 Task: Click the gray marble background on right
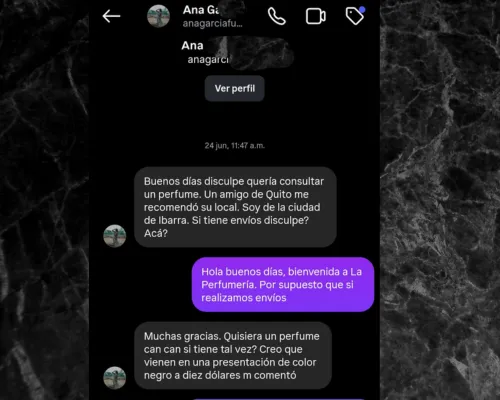click(x=440, y=200)
